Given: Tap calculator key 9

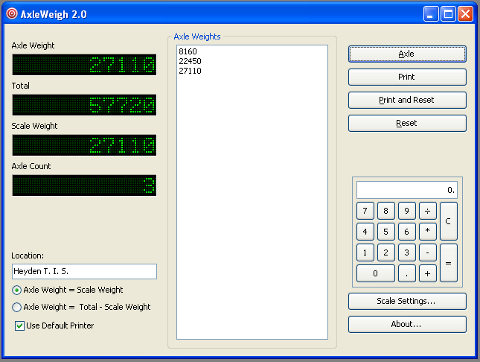Looking at the screenshot, I should click(x=407, y=211).
